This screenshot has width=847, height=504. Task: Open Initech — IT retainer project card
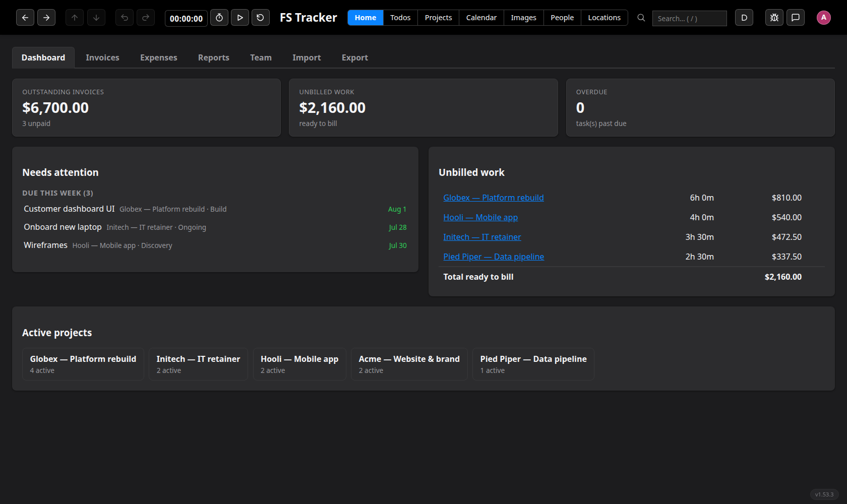pyautogui.click(x=198, y=364)
